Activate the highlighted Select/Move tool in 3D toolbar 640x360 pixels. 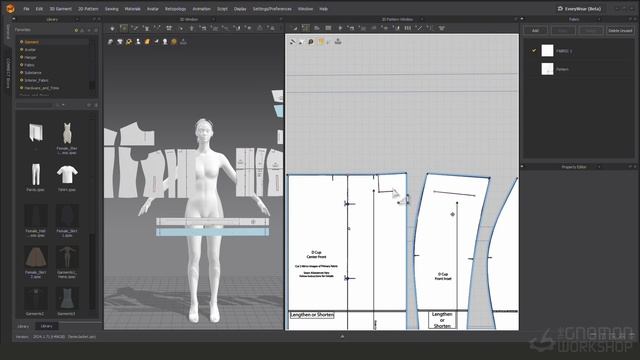[x=123, y=28]
